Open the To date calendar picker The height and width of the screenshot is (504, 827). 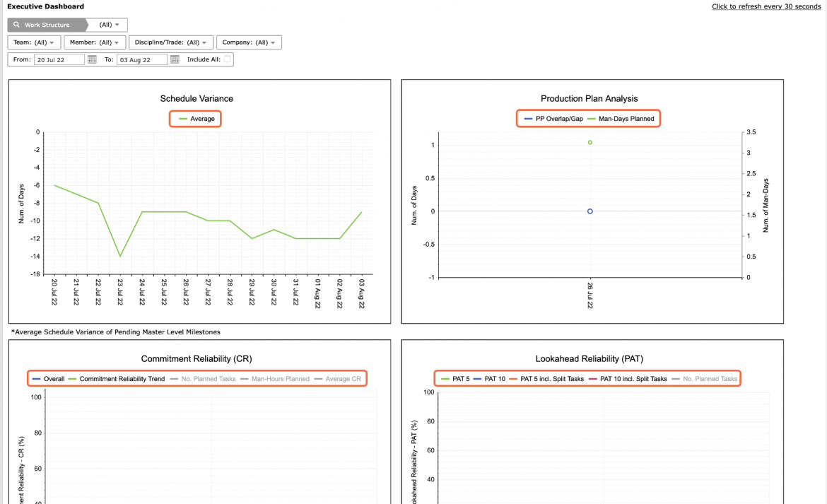point(175,59)
